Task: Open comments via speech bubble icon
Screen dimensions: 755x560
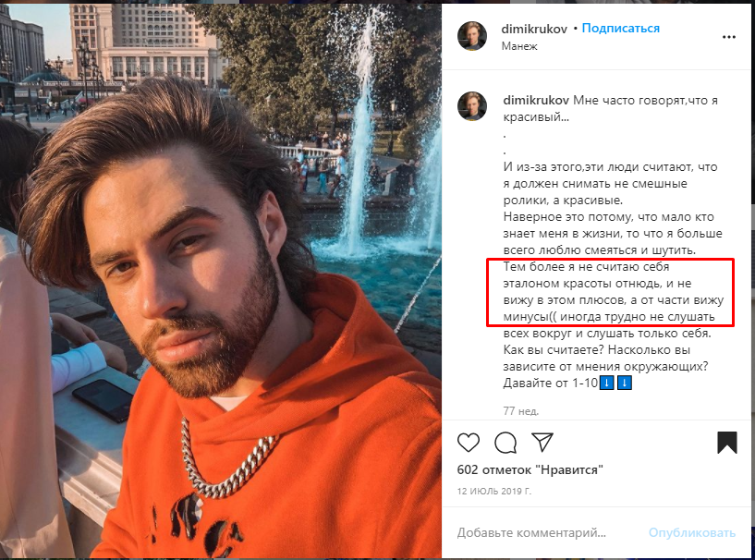Action: pyautogui.click(x=505, y=443)
